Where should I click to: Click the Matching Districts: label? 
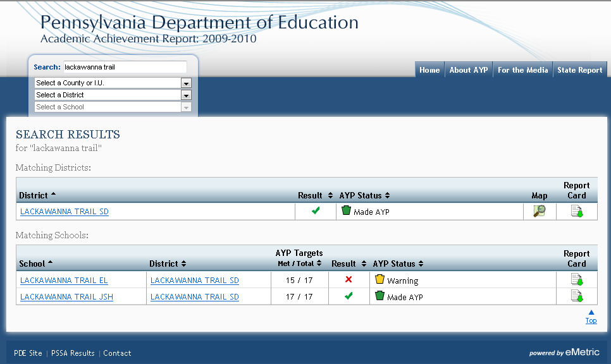pyautogui.click(x=53, y=167)
